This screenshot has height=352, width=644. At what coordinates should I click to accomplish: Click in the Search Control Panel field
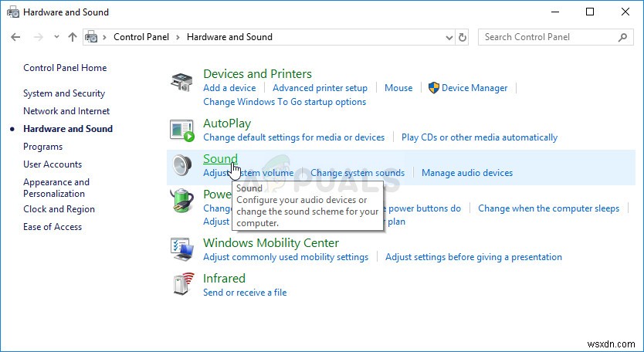tap(548, 37)
